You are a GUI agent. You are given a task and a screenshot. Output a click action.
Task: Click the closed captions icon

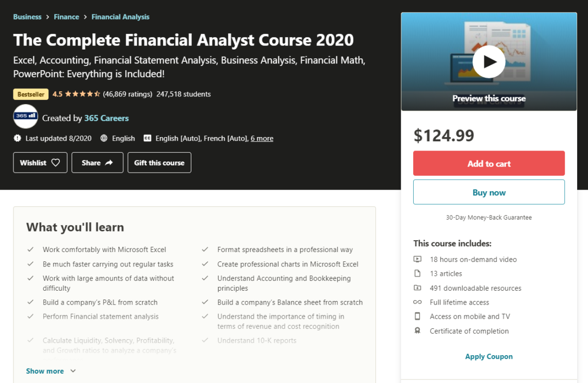148,138
